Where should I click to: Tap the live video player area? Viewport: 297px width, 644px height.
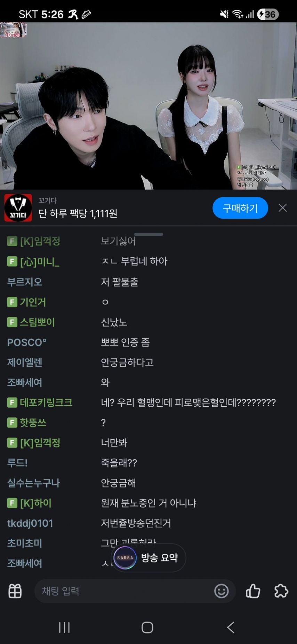[148, 106]
